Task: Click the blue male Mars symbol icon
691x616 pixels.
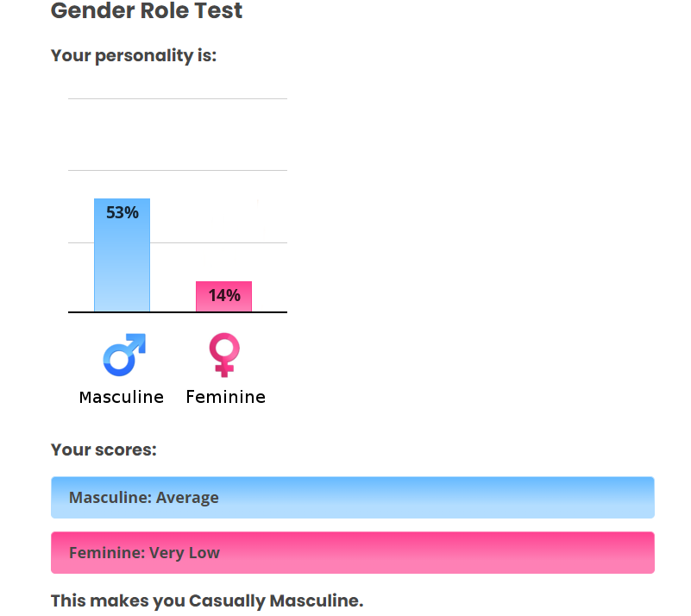Action: (x=124, y=355)
